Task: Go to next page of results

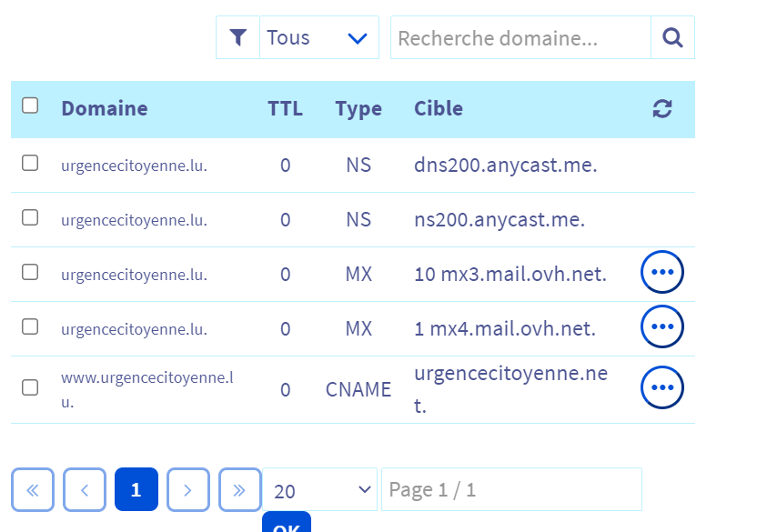Action: pos(188,489)
